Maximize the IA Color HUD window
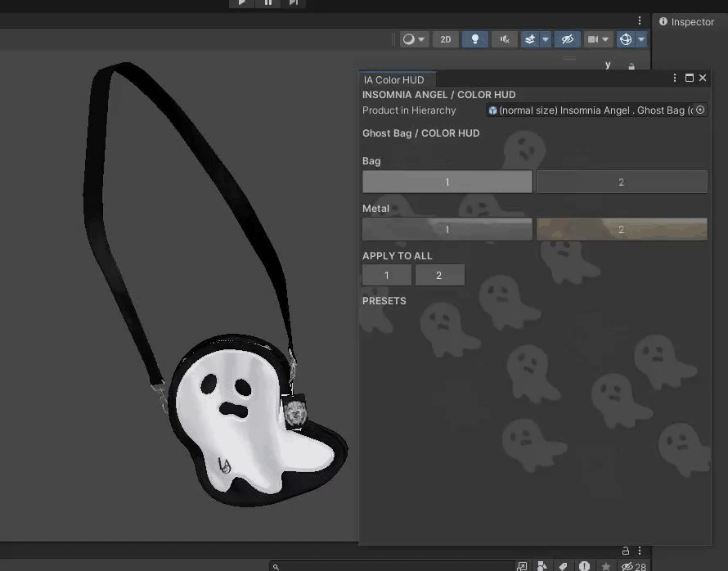This screenshot has width=728, height=571. click(x=690, y=78)
